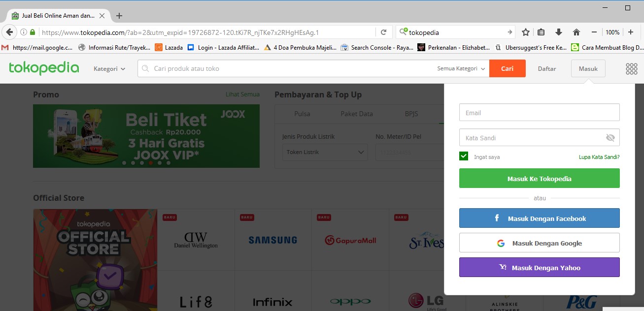Go to browser home page icon
Viewport: 644px width, 311px height.
(x=576, y=32)
